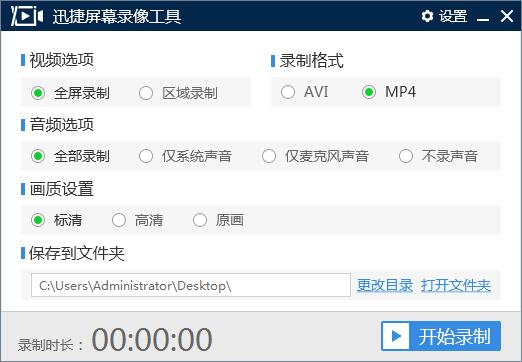Click the 00:00:00 recording timer
The width and height of the screenshot is (522, 362).
(152, 339)
